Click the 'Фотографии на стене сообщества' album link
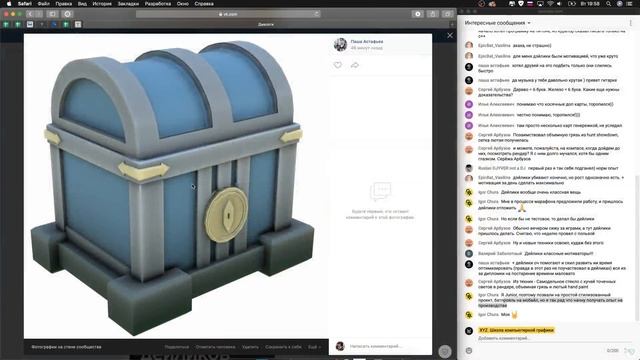Image resolution: width=640 pixels, height=360 pixels. tap(66, 347)
